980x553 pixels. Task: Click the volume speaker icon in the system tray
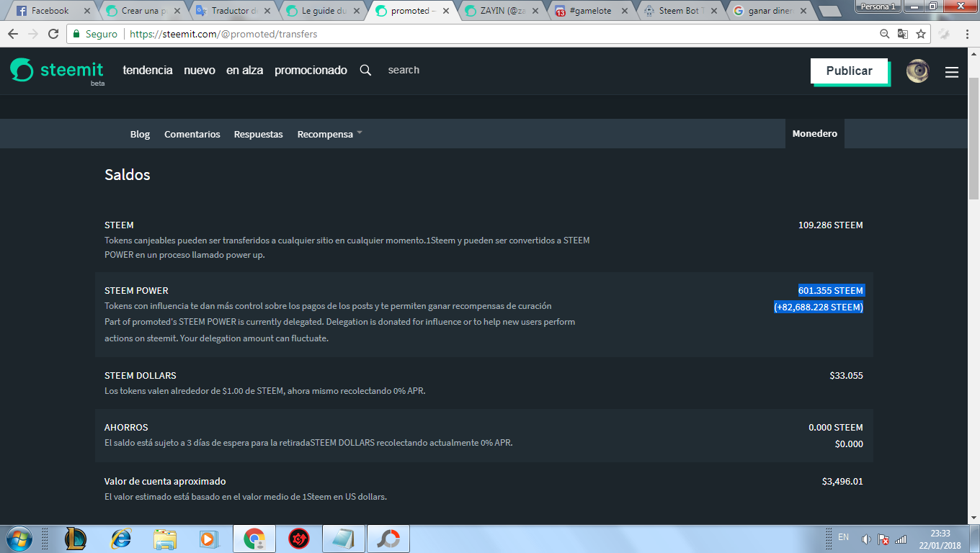coord(865,539)
